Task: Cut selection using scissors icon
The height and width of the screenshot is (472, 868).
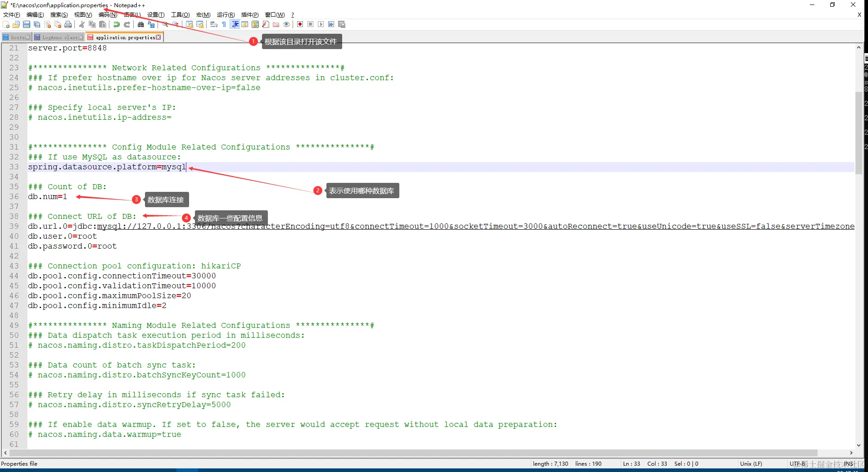Action: coord(82,24)
